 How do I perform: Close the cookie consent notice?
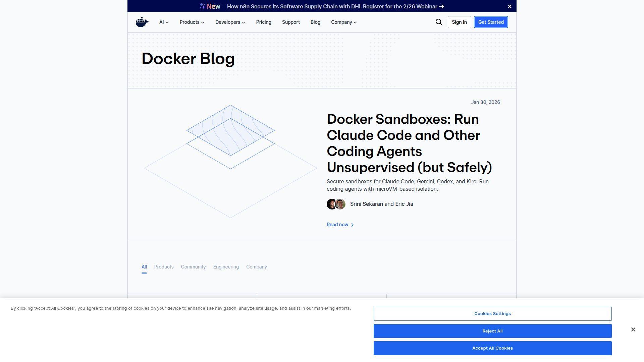(x=633, y=329)
